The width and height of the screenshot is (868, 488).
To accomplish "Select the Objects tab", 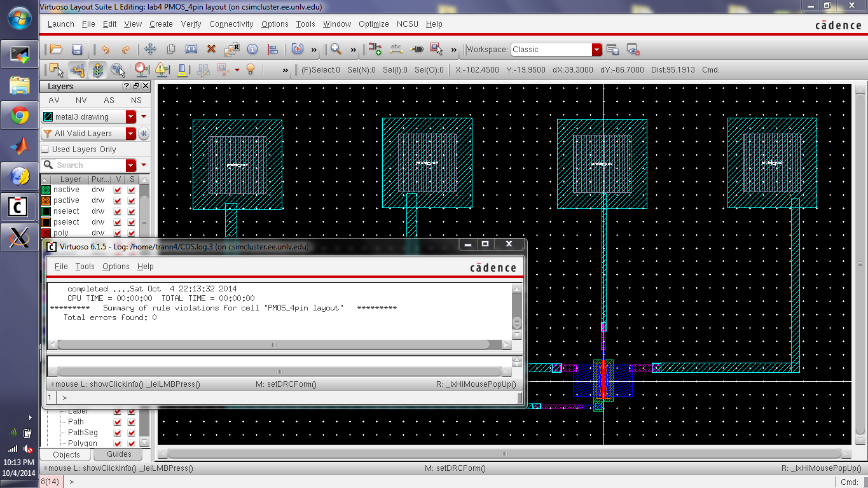I will [x=67, y=454].
